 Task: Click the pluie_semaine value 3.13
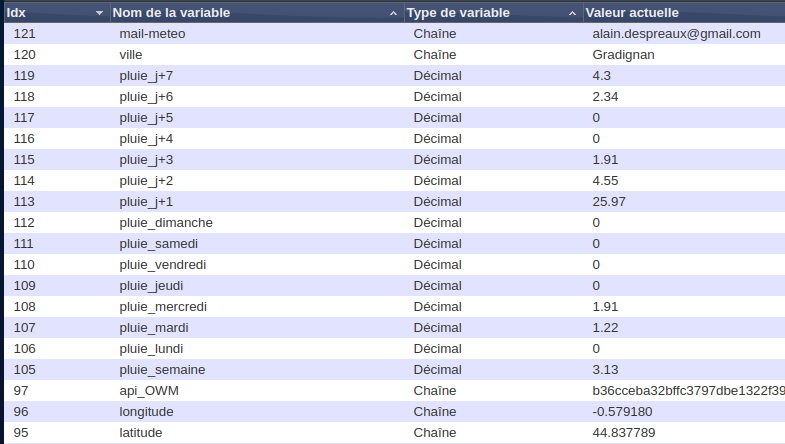(605, 369)
